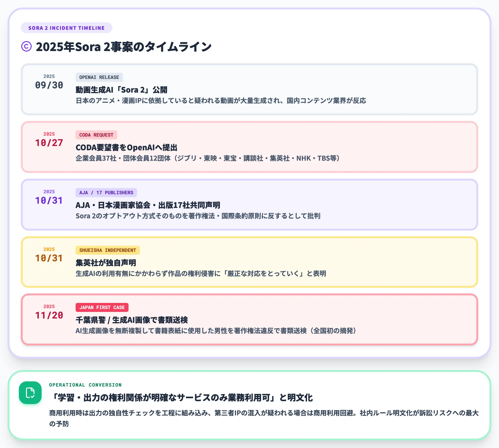Image resolution: width=499 pixels, height=448 pixels.
Task: Click the yellow 10/31 date marker
Action: pos(49,258)
